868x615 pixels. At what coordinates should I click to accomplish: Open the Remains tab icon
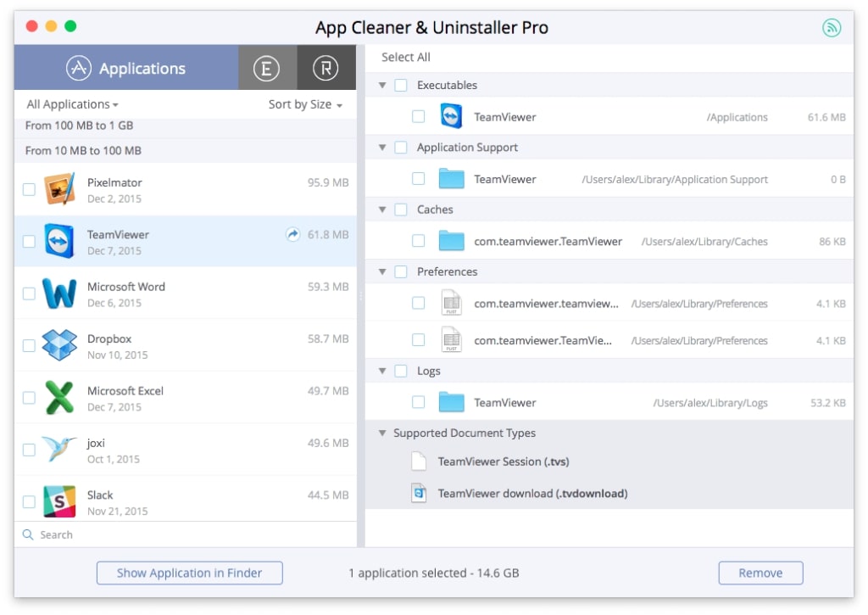(x=326, y=68)
